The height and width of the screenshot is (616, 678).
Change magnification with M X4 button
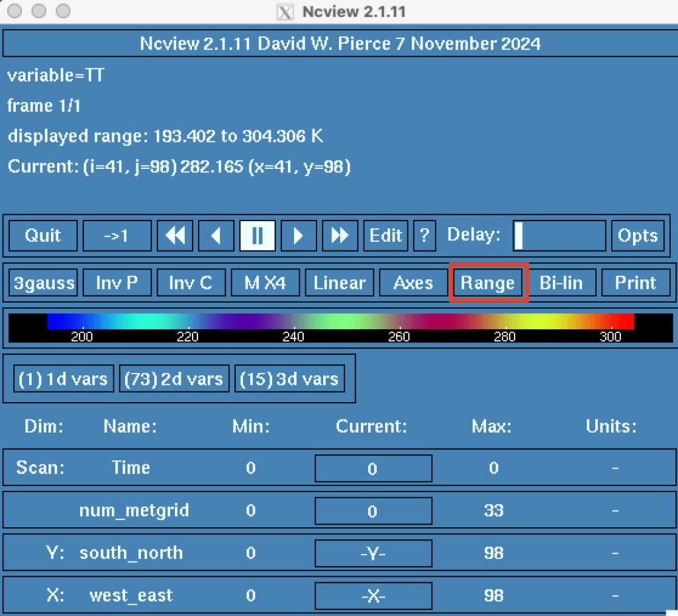tap(265, 283)
